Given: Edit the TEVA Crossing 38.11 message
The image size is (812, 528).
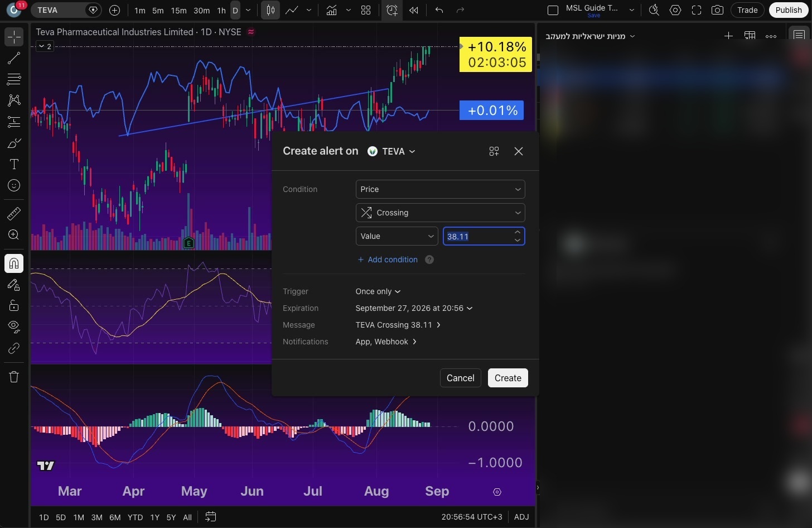Looking at the screenshot, I should pyautogui.click(x=398, y=325).
